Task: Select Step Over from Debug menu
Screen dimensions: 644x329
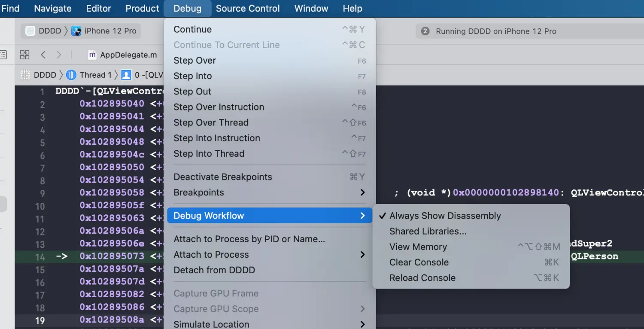Action: coord(194,61)
